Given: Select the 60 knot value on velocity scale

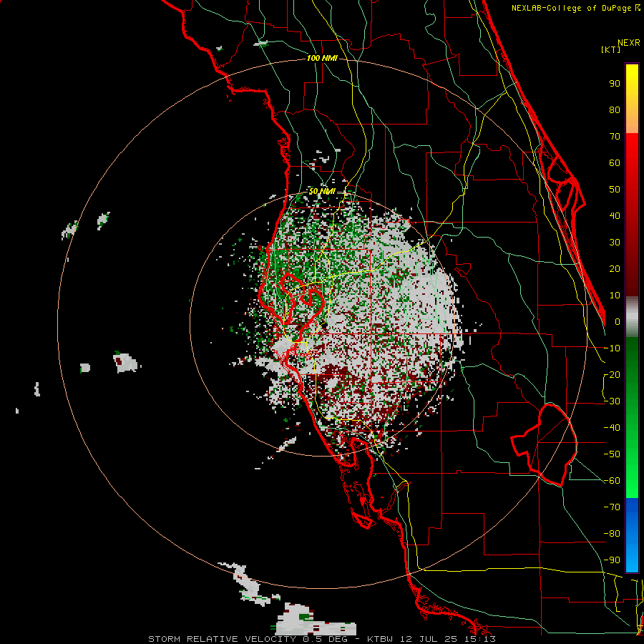Looking at the screenshot, I should click(615, 163).
